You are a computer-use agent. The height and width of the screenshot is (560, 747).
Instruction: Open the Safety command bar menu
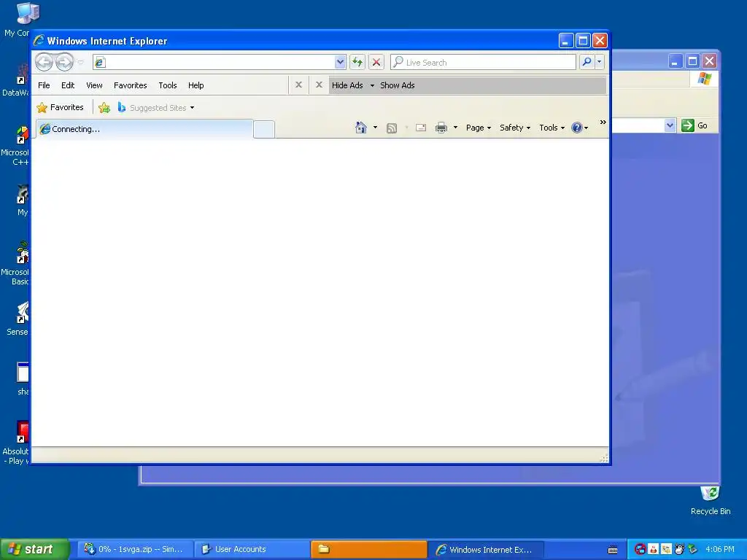coord(514,128)
